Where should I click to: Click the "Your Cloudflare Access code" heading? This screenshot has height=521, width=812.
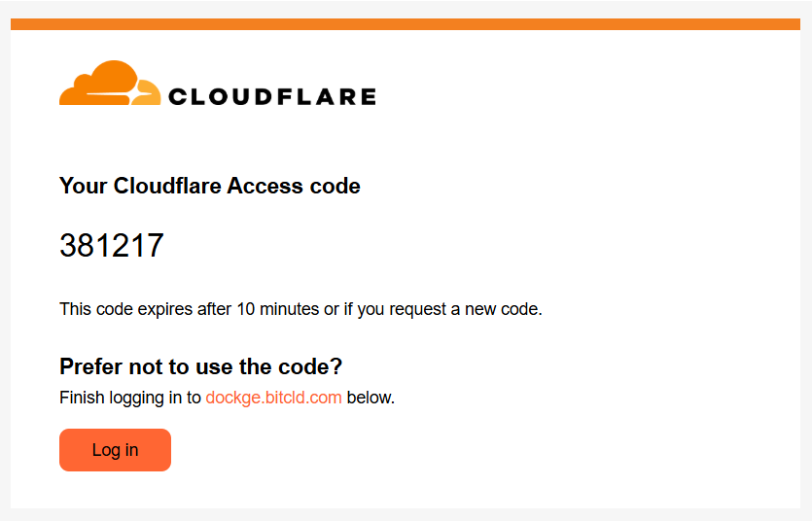click(209, 186)
